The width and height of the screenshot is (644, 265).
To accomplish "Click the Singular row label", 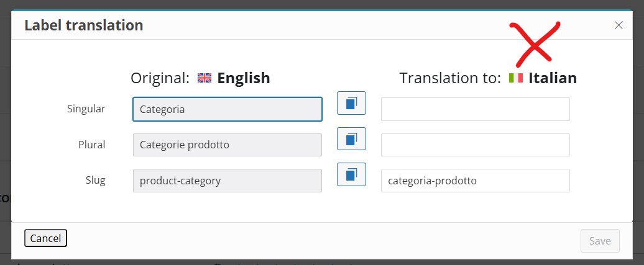I will pos(86,109).
